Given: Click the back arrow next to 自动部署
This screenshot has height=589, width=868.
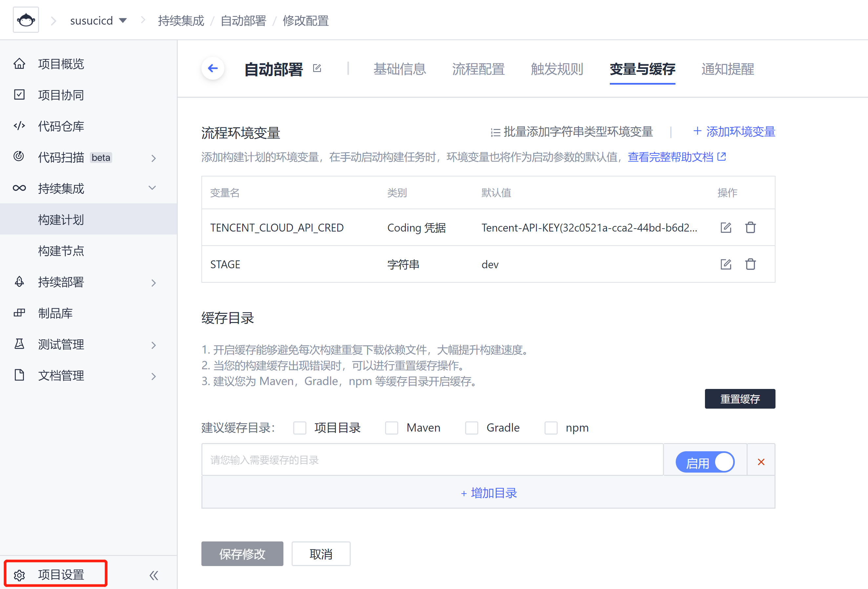Looking at the screenshot, I should coord(213,68).
